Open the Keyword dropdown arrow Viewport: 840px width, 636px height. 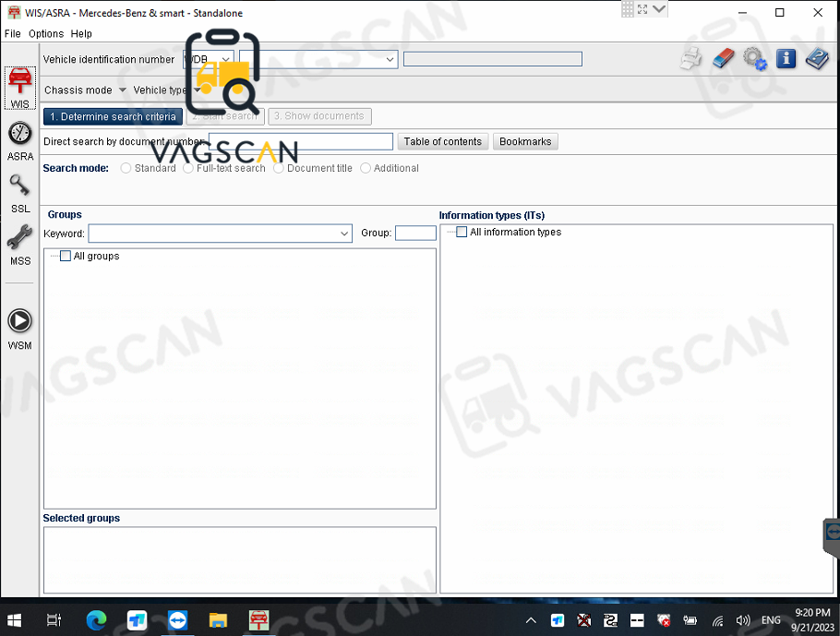tap(344, 234)
